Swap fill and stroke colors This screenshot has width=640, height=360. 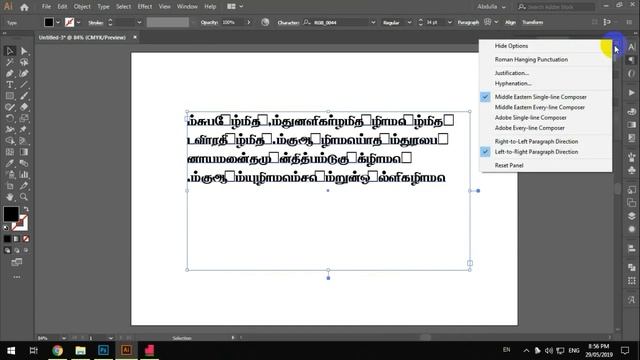(x=26, y=209)
